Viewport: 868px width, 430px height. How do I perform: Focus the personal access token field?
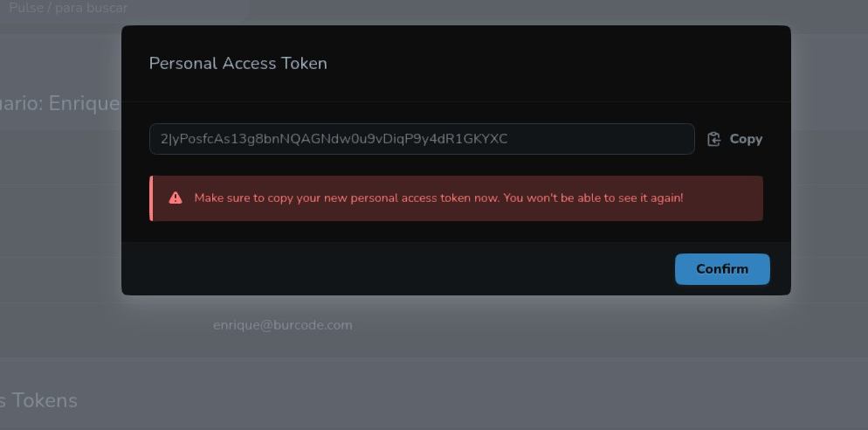(422, 139)
